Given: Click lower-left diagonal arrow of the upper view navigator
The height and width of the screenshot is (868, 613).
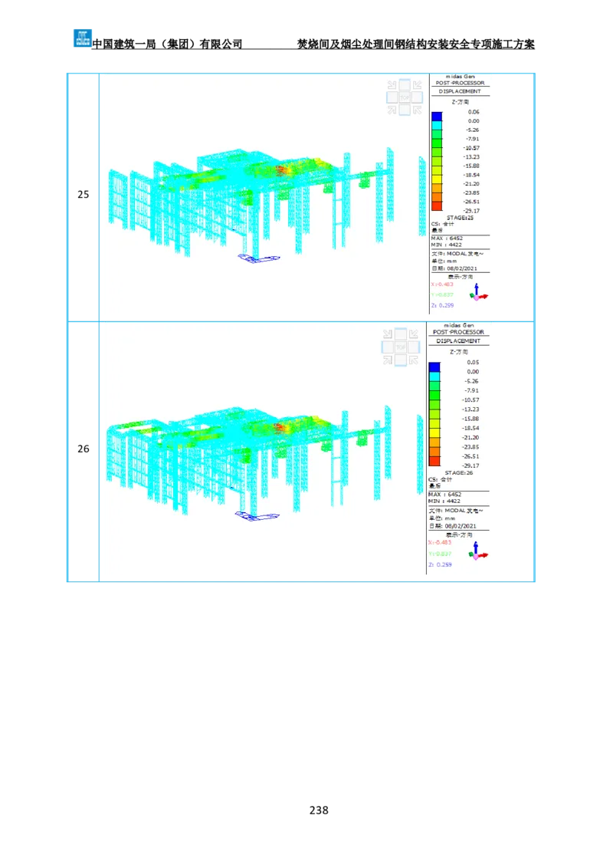Looking at the screenshot, I should (392, 110).
